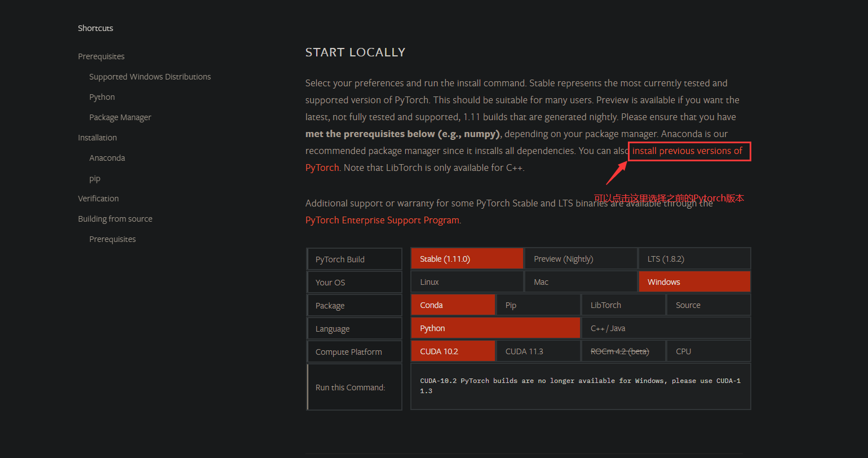Open PyTorch Enterprise Support Program link
The image size is (868, 458).
click(382, 220)
